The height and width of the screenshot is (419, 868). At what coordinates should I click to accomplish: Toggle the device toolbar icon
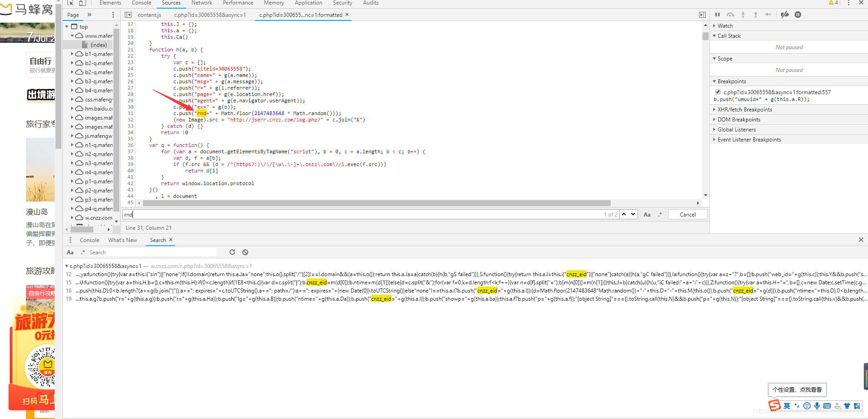[x=82, y=3]
